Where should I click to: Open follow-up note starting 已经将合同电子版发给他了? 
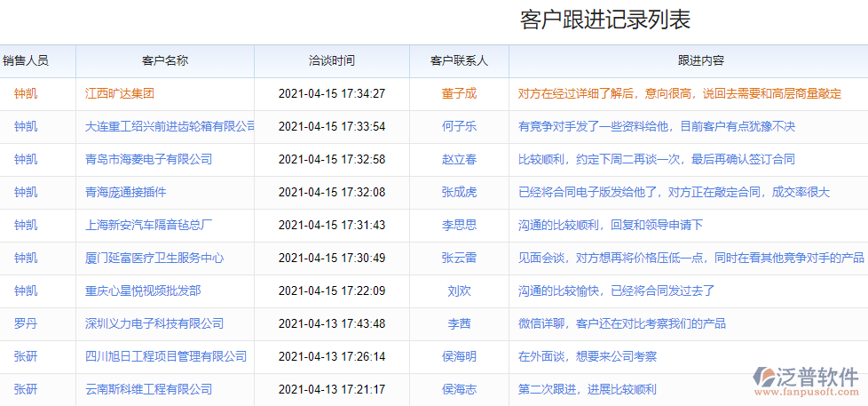pyautogui.click(x=675, y=192)
